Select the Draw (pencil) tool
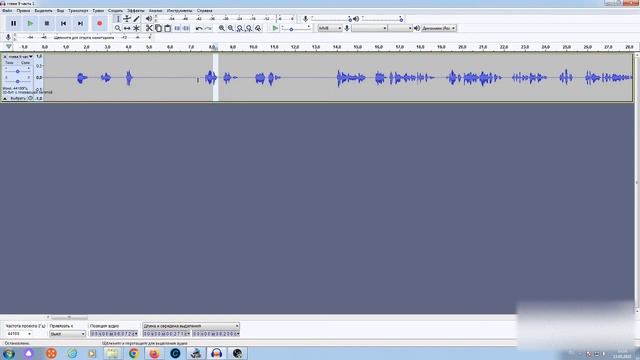The image size is (640, 360). coord(136,19)
